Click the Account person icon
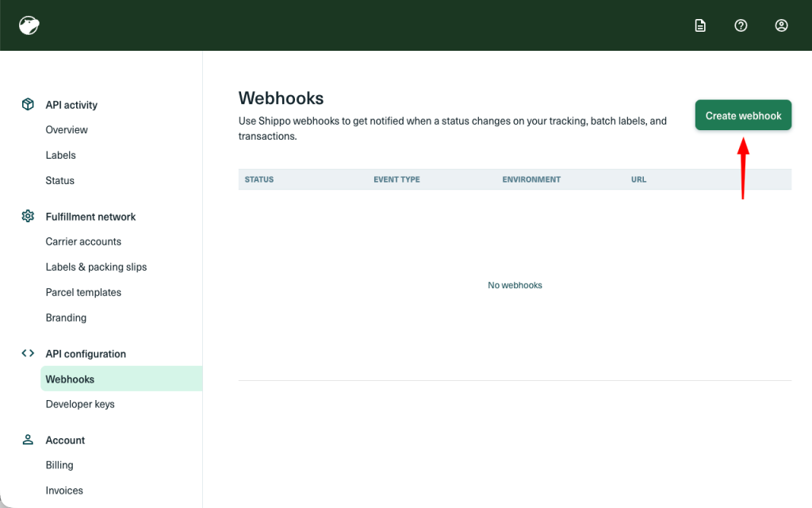Viewport: 812px width, 508px height. coord(28,440)
